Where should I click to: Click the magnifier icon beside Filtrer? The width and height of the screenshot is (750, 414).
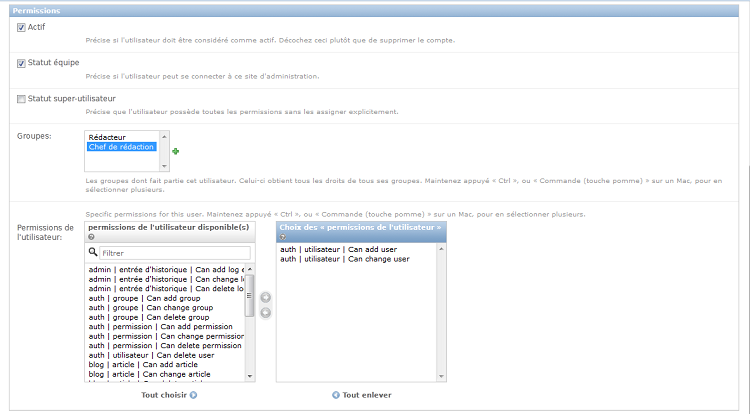coord(93,251)
